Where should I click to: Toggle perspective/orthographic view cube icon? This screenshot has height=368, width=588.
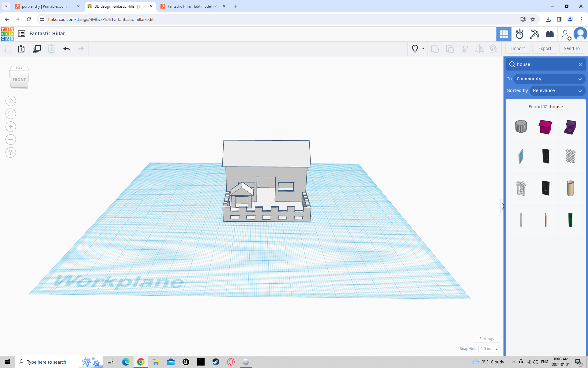(x=11, y=152)
